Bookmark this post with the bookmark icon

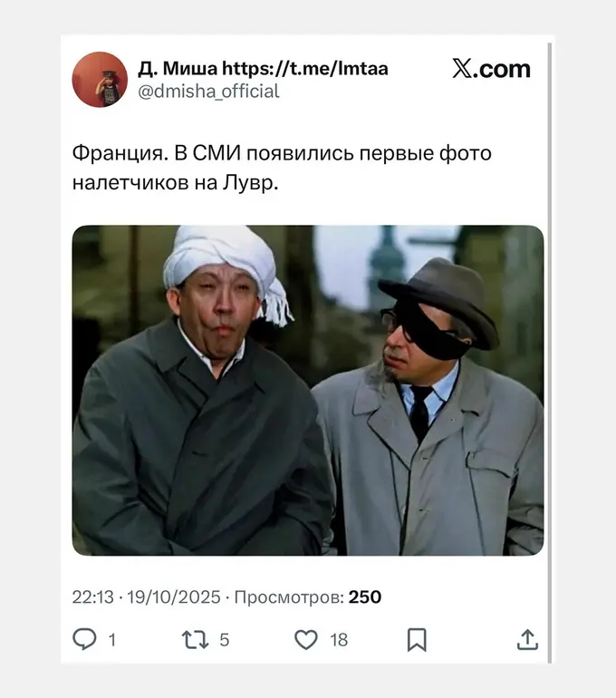point(417,640)
